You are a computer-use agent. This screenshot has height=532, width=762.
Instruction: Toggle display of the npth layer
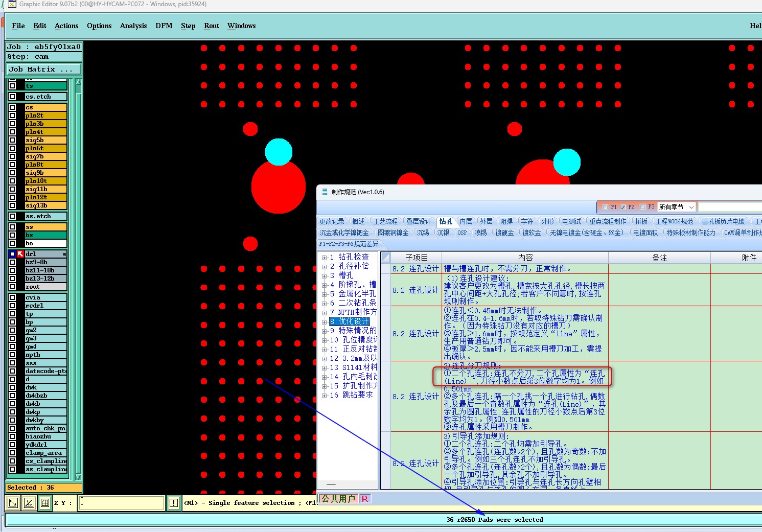[x=12, y=355]
